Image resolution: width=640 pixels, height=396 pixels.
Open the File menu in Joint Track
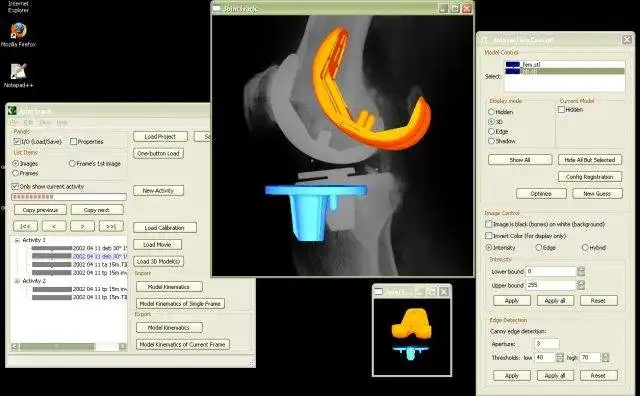click(14, 122)
